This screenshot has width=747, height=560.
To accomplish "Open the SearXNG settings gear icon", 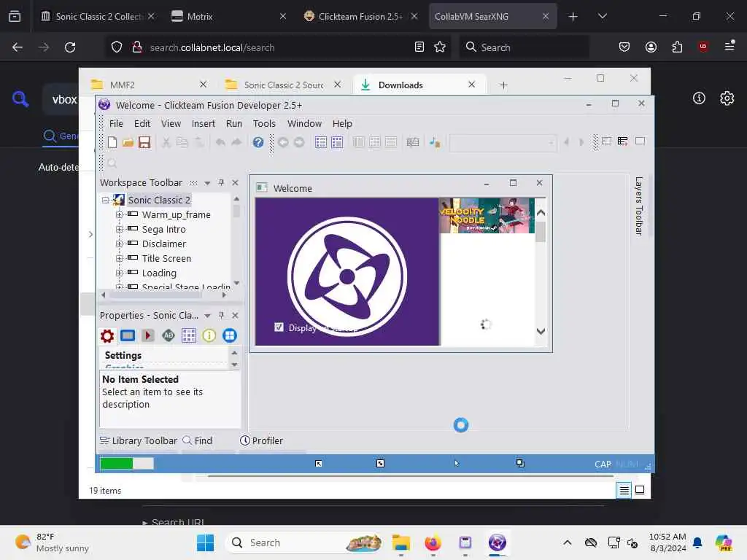I will [x=727, y=98].
